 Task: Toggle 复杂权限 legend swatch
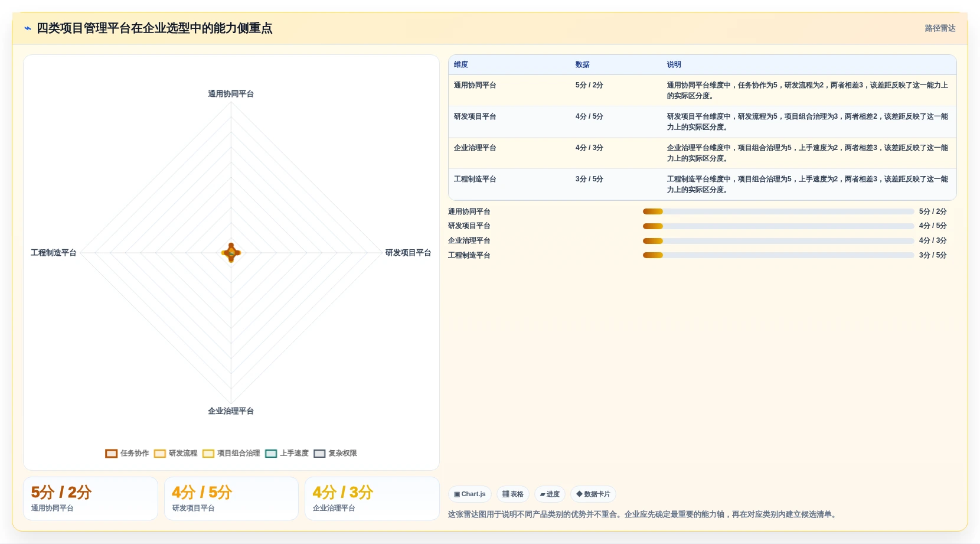pyautogui.click(x=319, y=454)
